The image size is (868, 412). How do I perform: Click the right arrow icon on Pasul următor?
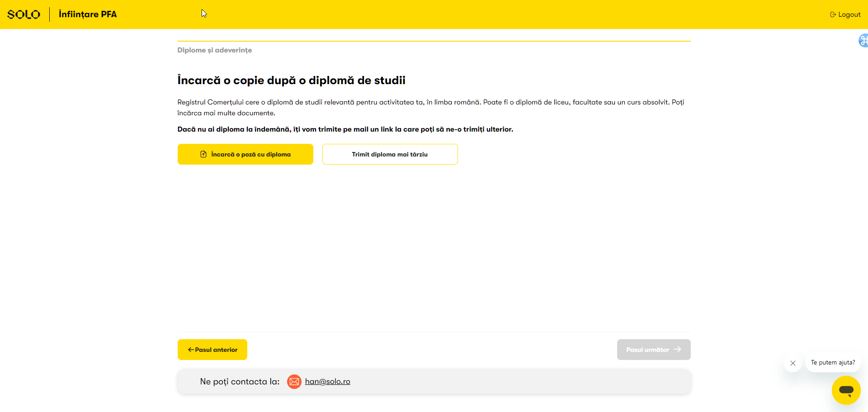click(x=677, y=350)
